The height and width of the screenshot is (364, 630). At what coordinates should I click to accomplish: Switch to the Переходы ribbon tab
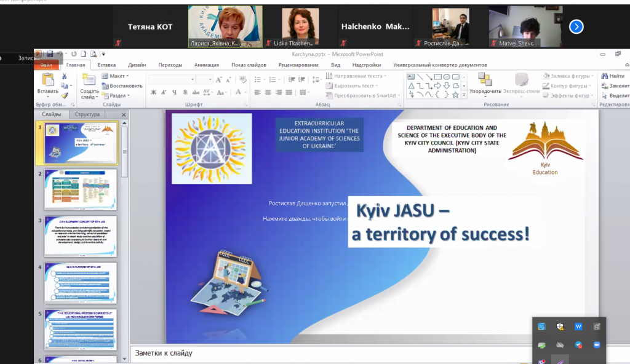coord(170,65)
